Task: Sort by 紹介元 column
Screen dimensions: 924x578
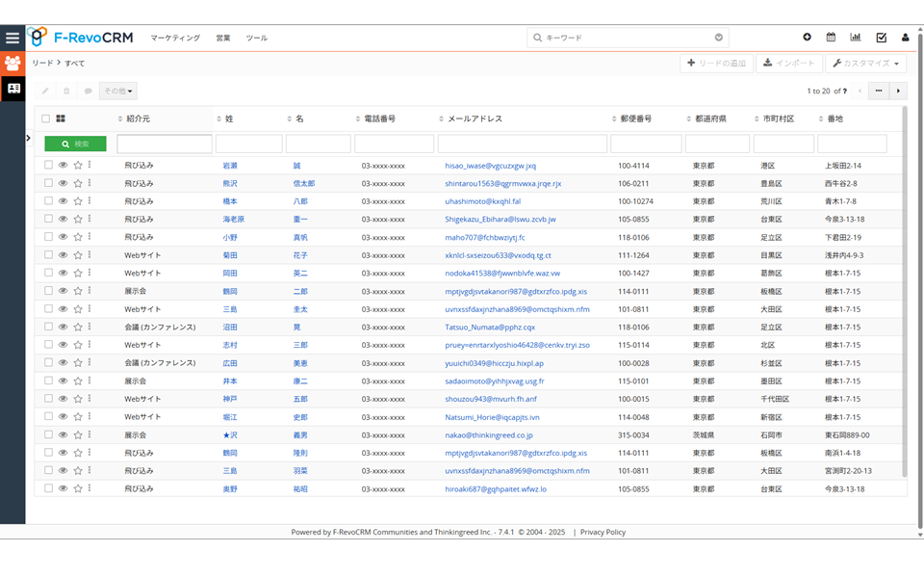Action: (x=135, y=118)
